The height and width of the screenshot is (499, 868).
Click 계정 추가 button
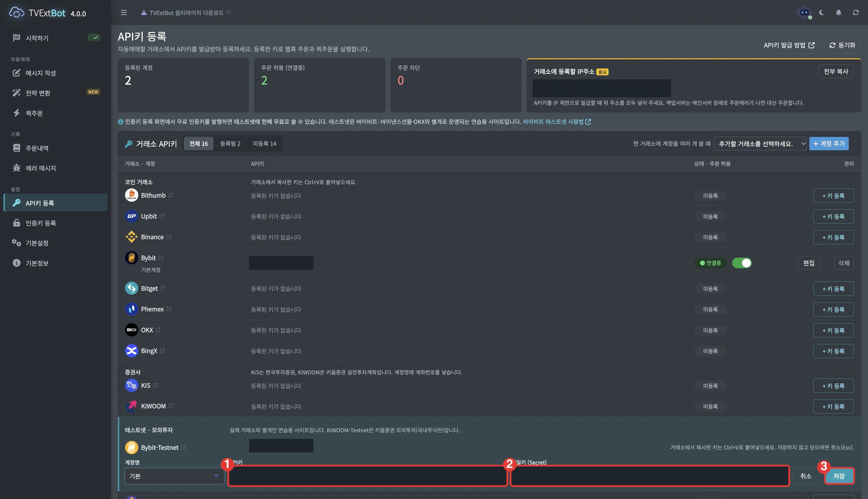[829, 144]
